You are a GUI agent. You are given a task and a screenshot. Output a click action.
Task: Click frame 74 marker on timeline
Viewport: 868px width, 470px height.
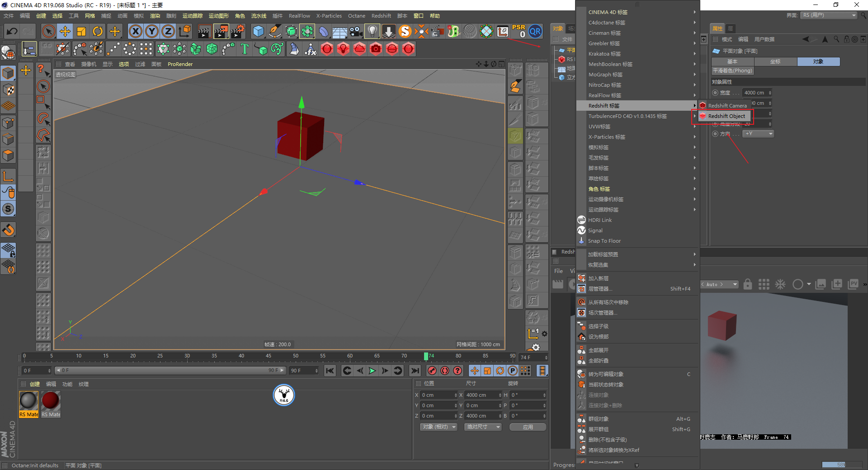pos(426,357)
